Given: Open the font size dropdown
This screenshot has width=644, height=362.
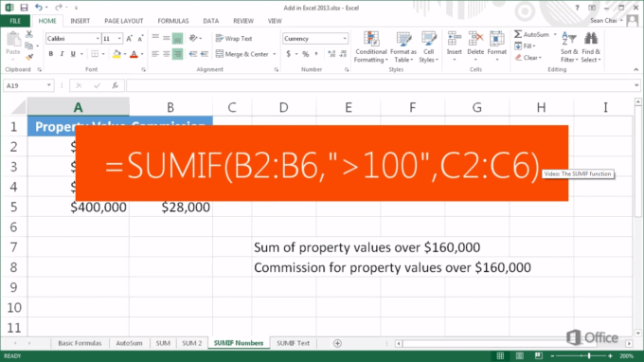Looking at the screenshot, I should 119,38.
